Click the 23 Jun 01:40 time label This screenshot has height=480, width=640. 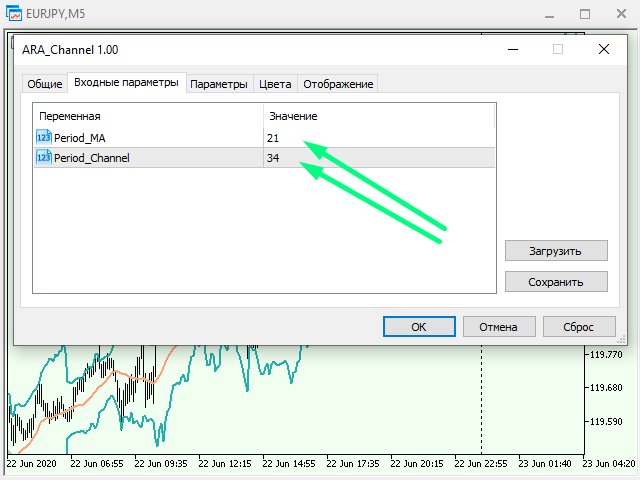[x=544, y=464]
